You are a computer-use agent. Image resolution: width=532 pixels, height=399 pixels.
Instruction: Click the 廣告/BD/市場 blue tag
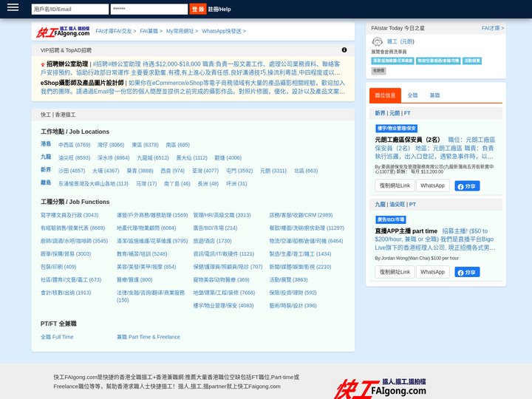(391, 219)
